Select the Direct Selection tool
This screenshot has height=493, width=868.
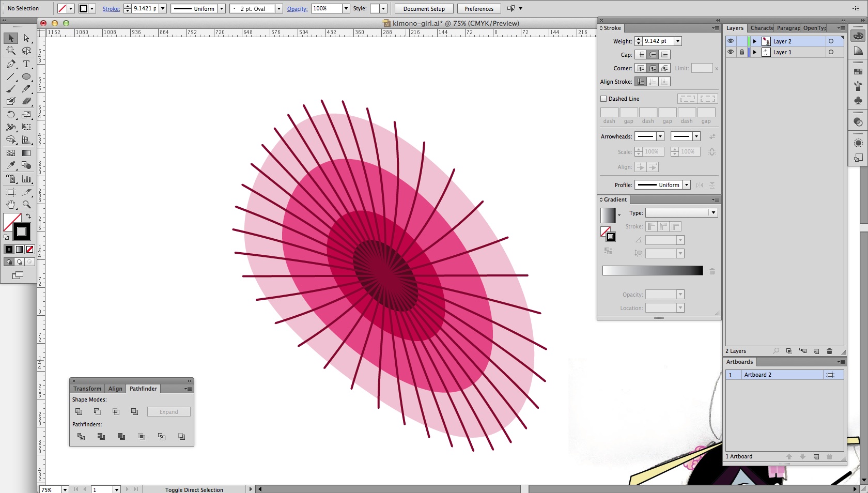(x=26, y=38)
